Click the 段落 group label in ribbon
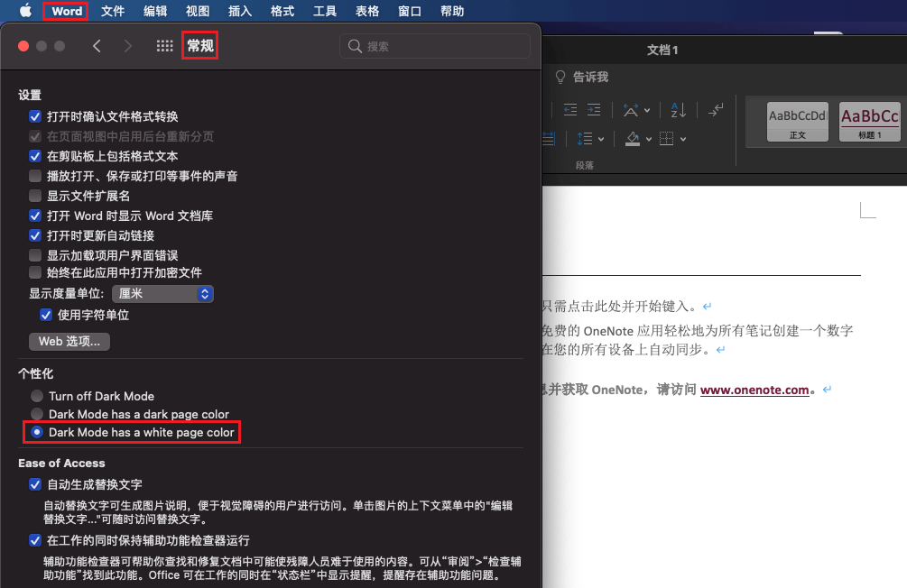The height and width of the screenshot is (588, 907). [584, 165]
